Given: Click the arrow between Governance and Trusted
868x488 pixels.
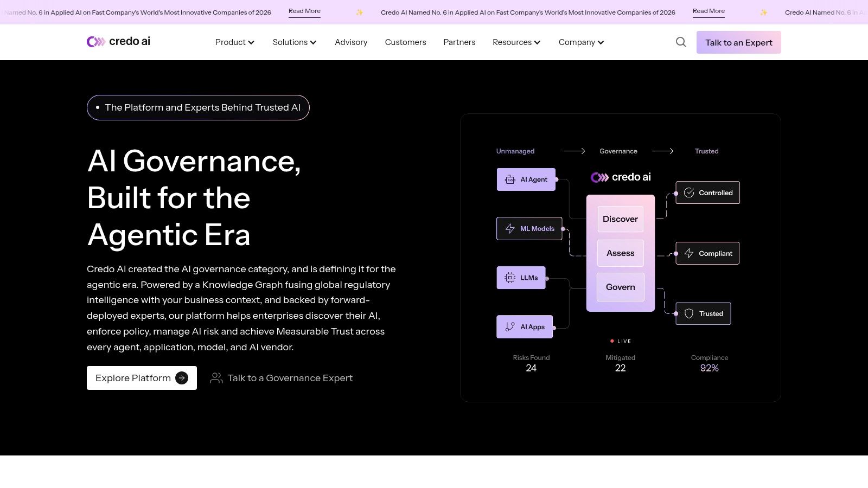Looking at the screenshot, I should click(x=662, y=151).
